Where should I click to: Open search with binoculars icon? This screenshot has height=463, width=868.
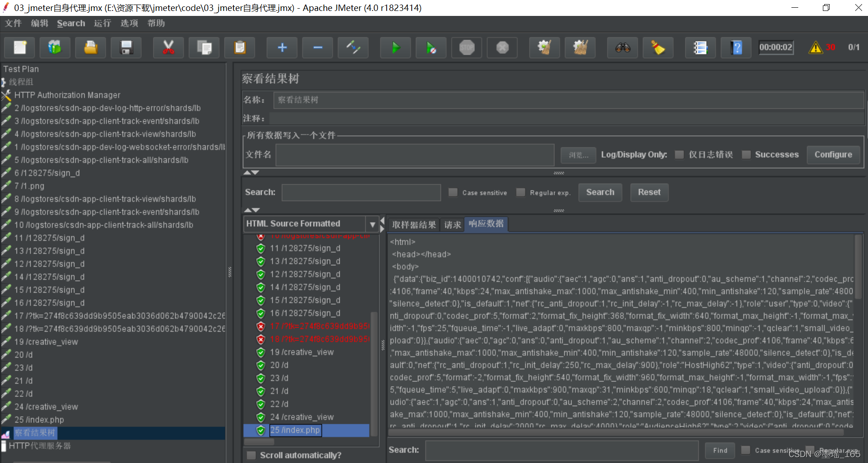[623, 47]
